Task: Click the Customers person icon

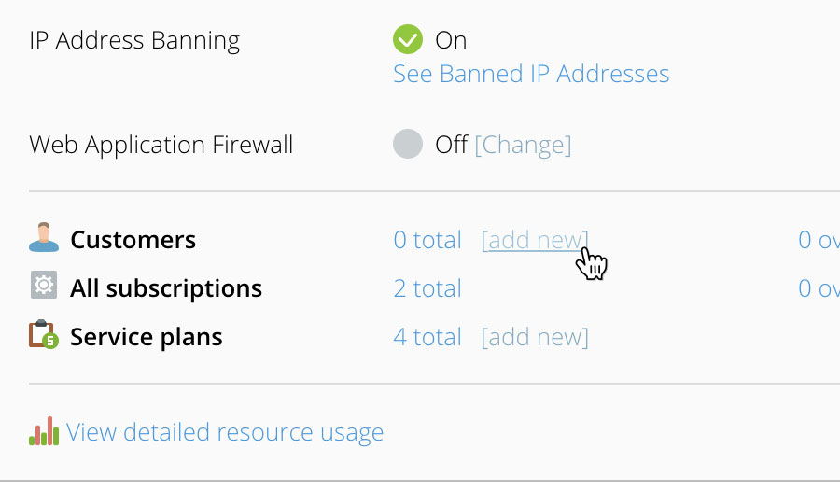Action: click(x=44, y=237)
